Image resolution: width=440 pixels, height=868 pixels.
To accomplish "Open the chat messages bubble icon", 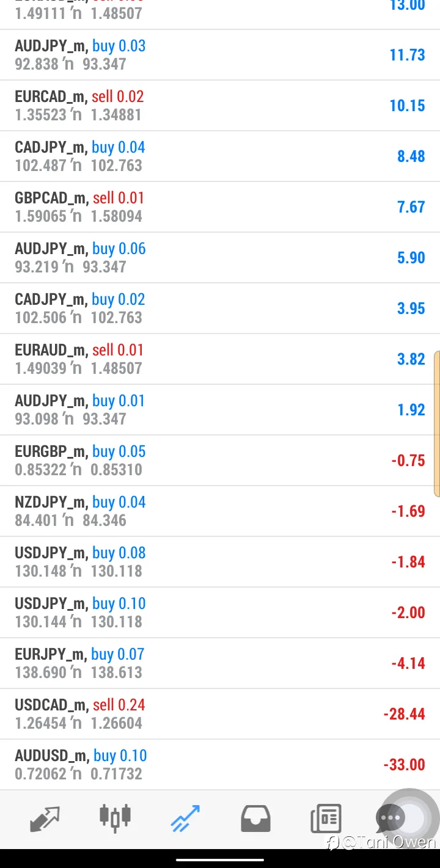I will pyautogui.click(x=389, y=819).
